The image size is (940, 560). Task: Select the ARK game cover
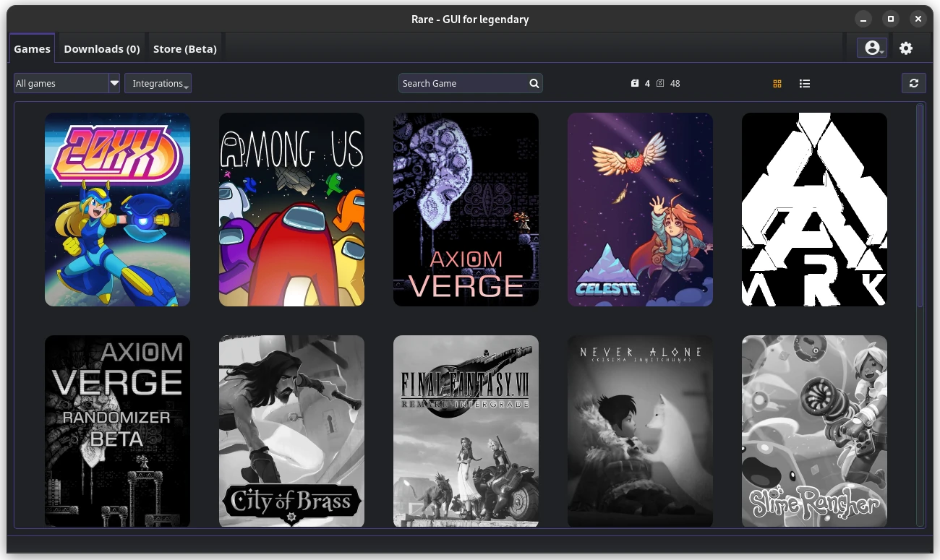pos(814,210)
